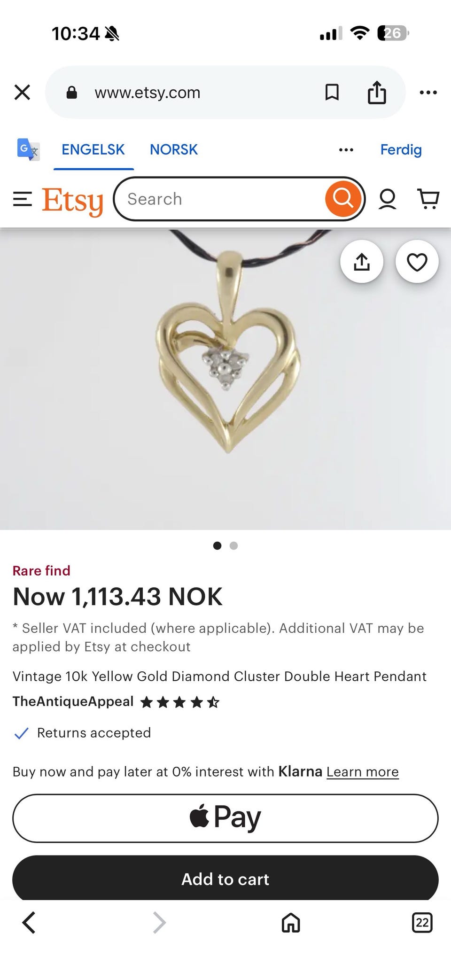Close the in-app browser with X

tap(22, 93)
